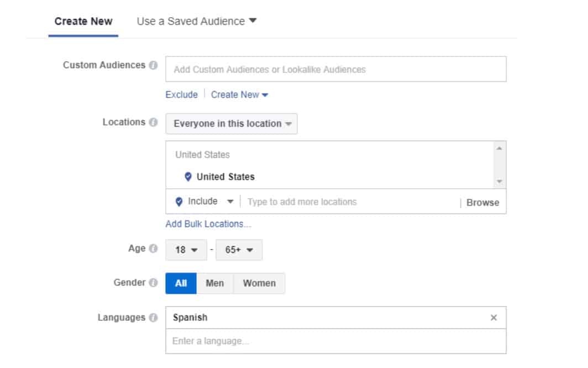Show the Gender info tooltip icon
Screen dimensions: 588x368
click(153, 282)
